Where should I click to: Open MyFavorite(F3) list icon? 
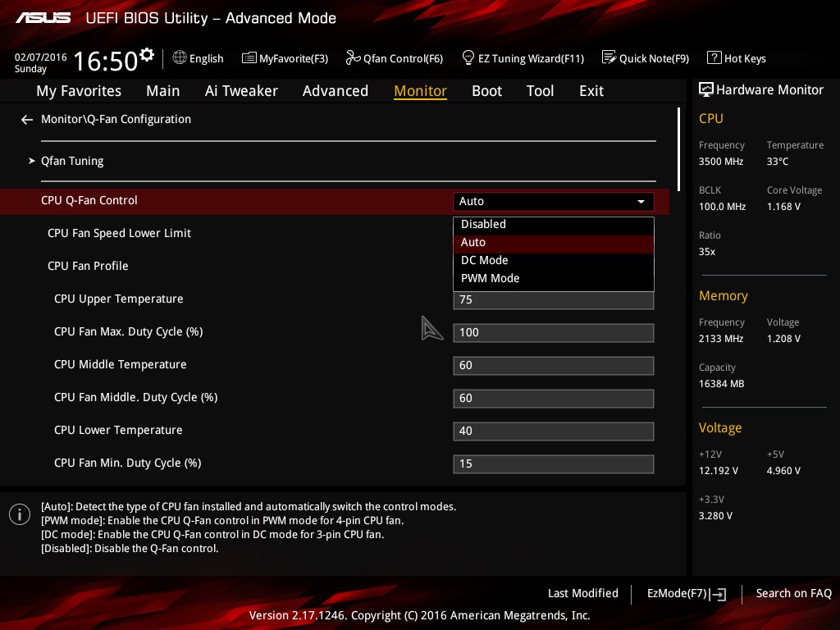[x=249, y=58]
